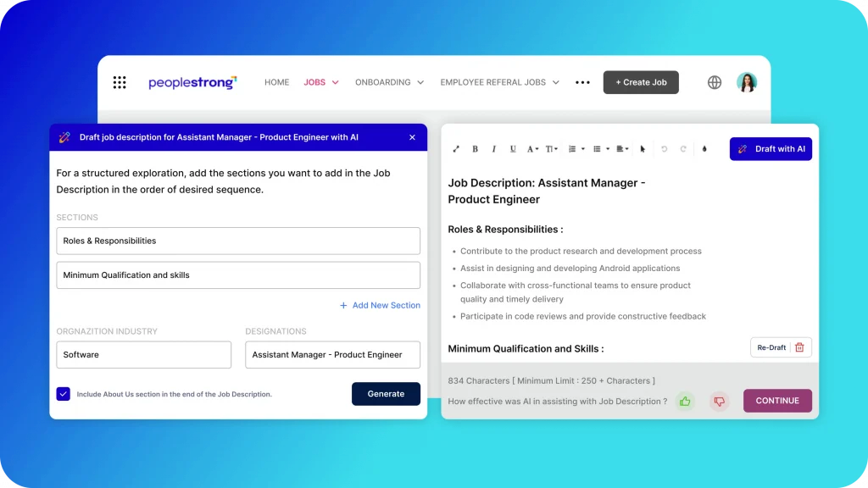Expand the Jobs navigation dropdown
868x488 pixels.
tap(321, 82)
